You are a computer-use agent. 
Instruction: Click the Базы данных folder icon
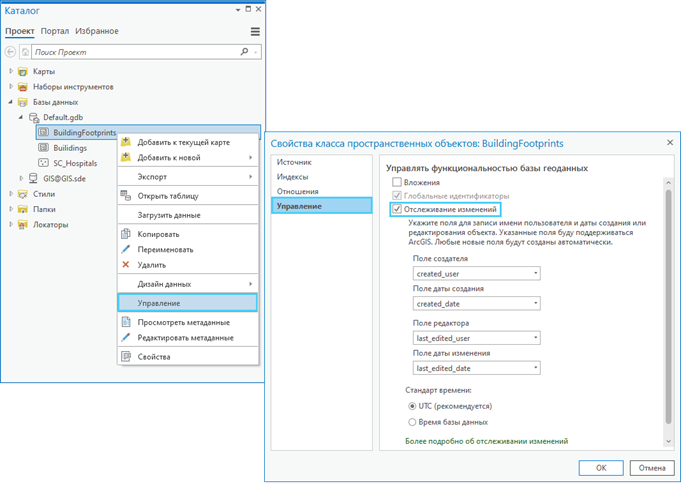coord(23,102)
